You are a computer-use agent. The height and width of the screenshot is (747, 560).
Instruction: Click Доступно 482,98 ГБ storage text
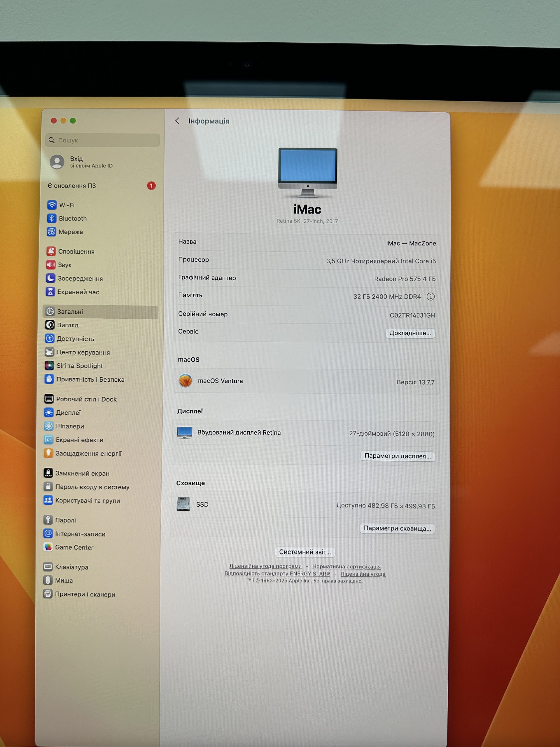pos(386,506)
